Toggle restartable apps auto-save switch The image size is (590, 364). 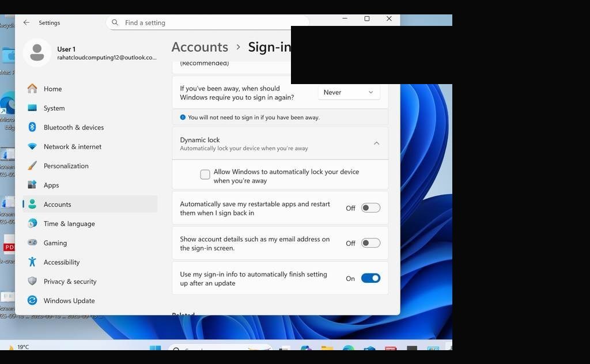click(370, 208)
